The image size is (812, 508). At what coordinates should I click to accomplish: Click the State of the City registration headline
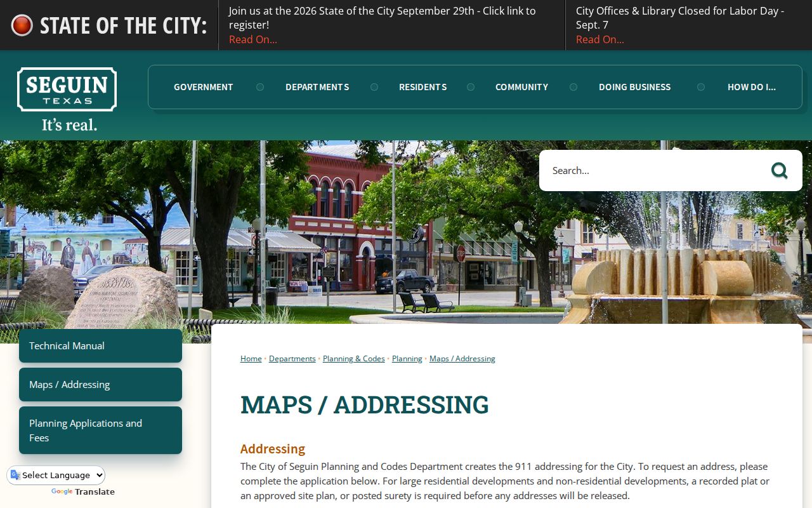point(383,18)
